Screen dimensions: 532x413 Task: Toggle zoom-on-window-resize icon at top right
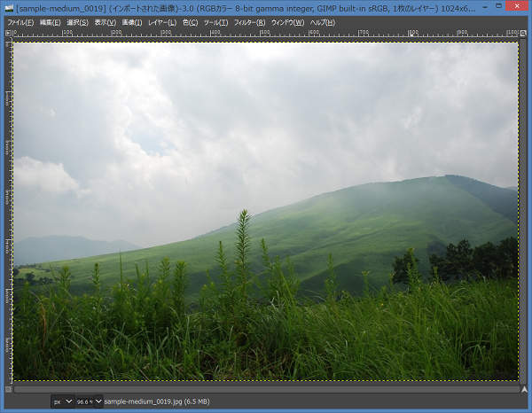523,33
